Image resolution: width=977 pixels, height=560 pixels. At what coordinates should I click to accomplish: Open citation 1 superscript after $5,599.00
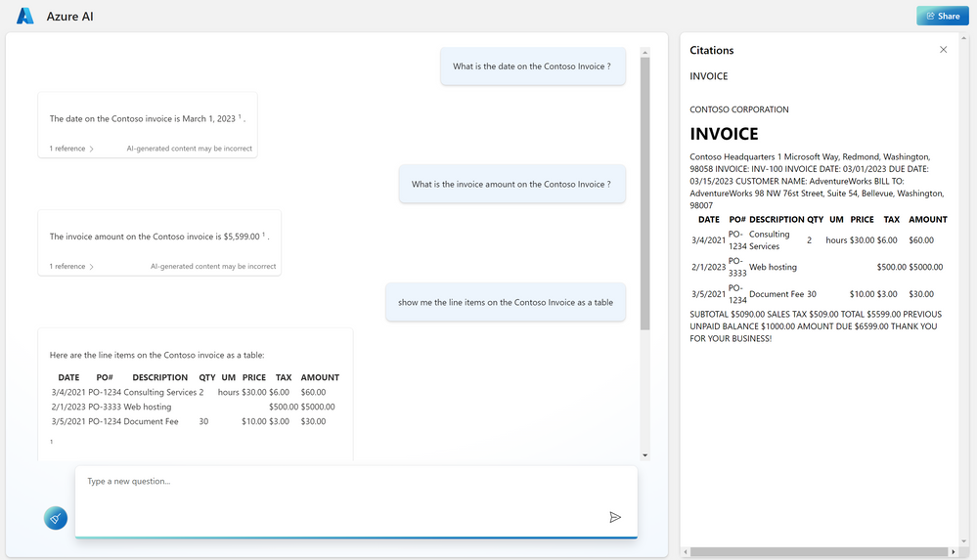click(264, 235)
